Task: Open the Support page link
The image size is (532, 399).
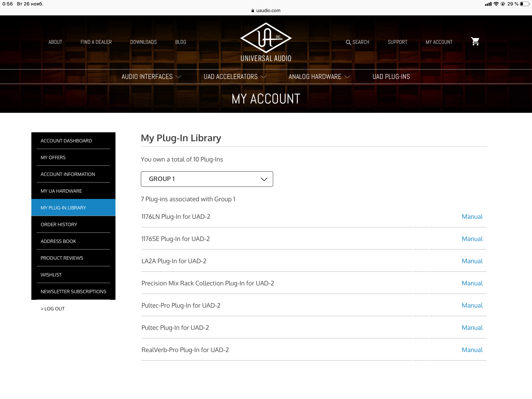Action: [x=397, y=42]
